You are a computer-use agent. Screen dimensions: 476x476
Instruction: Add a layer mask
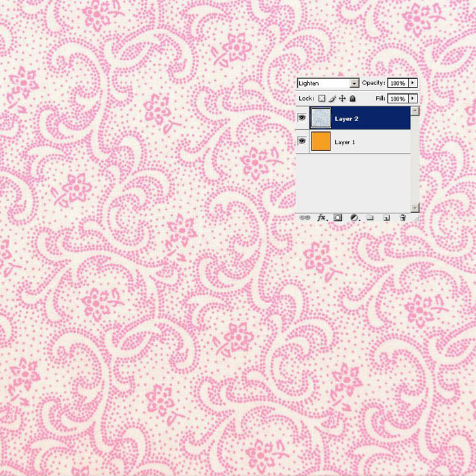(337, 218)
